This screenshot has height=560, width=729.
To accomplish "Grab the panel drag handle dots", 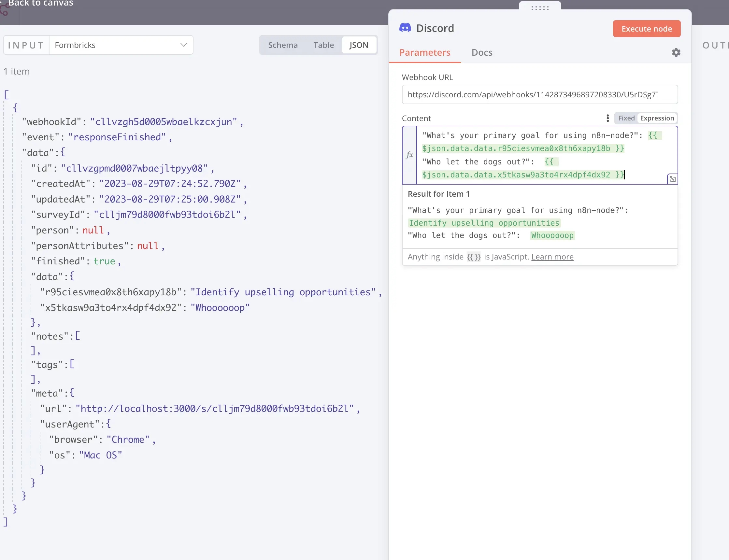I will click(x=539, y=8).
